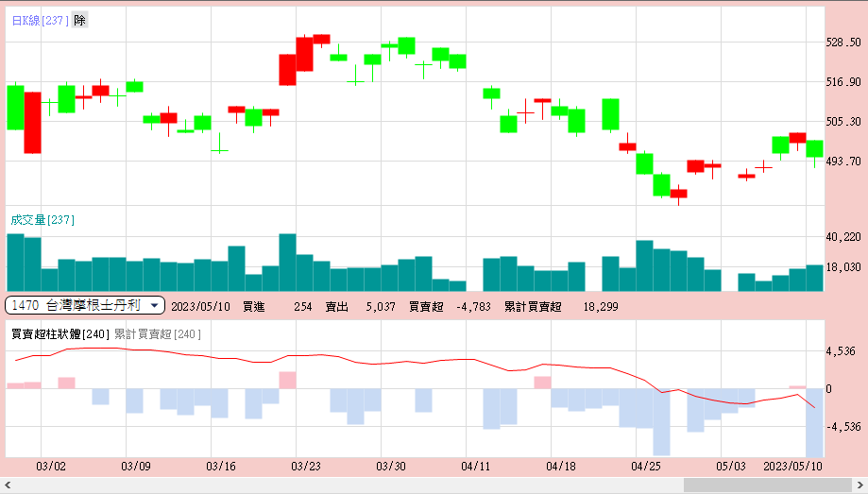Click the 買賣超 value -4,783
The width and height of the screenshot is (868, 494).
[473, 307]
